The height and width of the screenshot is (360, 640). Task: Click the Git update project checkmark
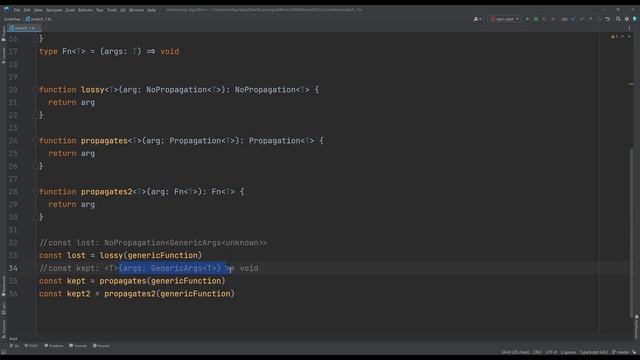[x=573, y=19]
